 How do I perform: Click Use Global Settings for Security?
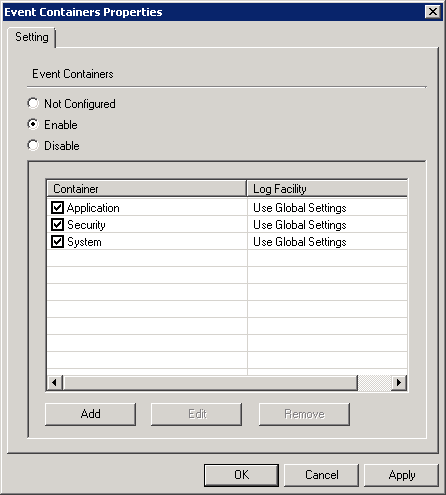[x=300, y=225]
